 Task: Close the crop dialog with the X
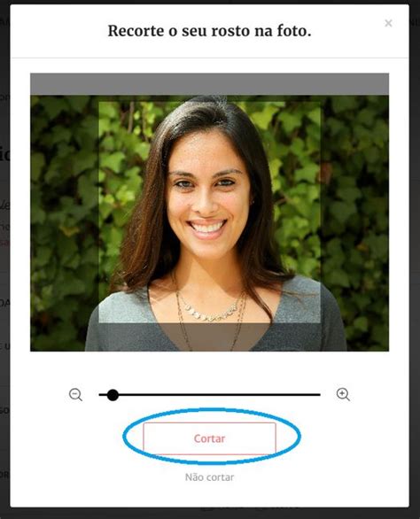coord(388,23)
